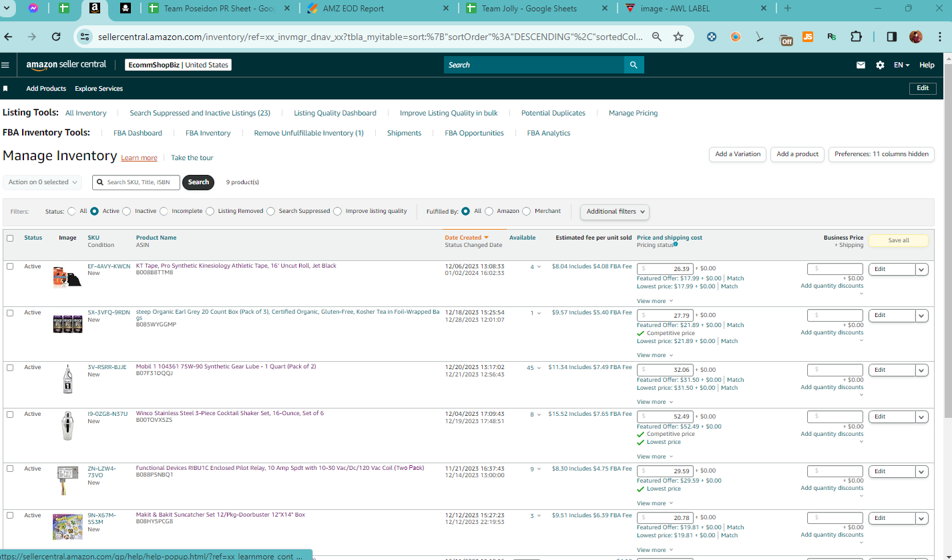Click the Add a Variation button
952x560 pixels.
pos(738,154)
